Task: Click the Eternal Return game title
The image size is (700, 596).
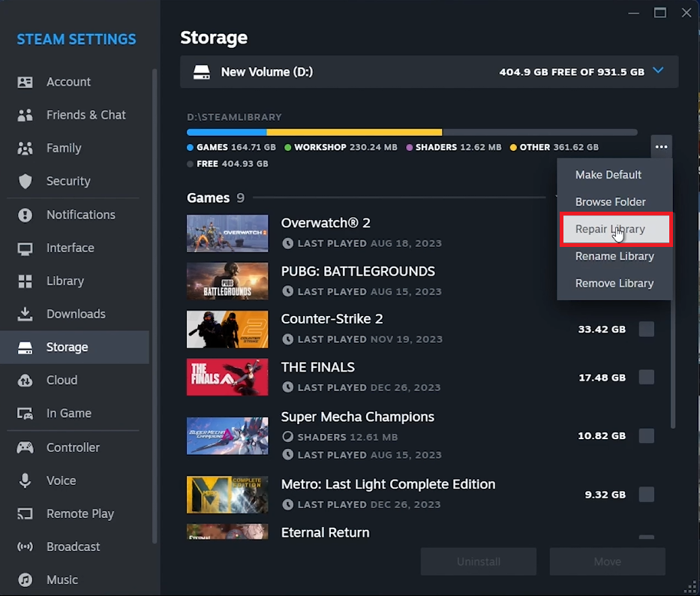Action: pyautogui.click(x=325, y=532)
